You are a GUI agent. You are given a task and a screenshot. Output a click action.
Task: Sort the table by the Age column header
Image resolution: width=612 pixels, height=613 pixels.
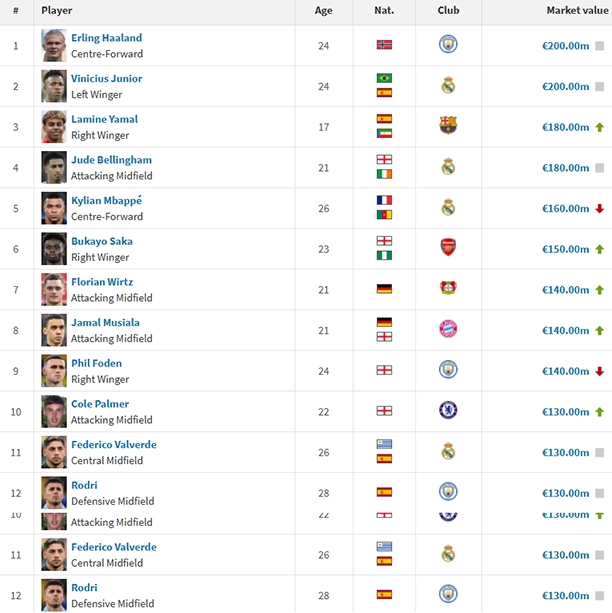pyautogui.click(x=323, y=11)
